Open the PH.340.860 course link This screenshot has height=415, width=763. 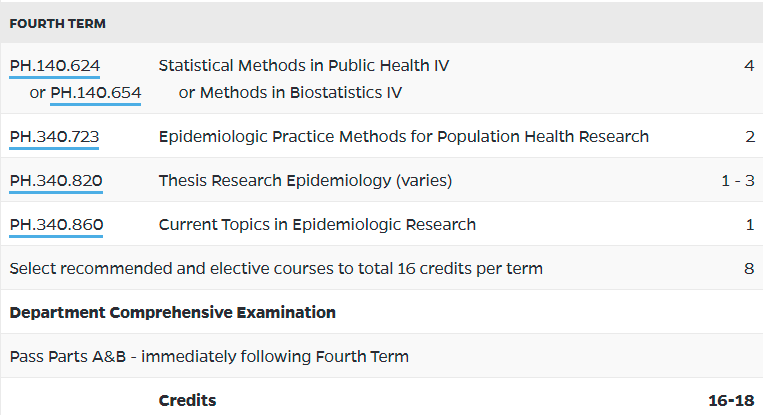pyautogui.click(x=56, y=225)
